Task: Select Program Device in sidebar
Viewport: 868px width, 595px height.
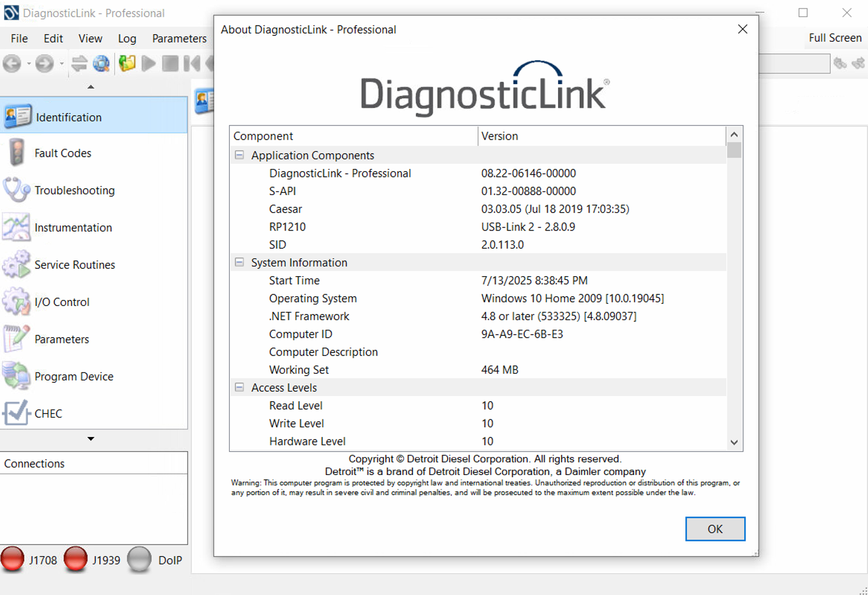Action: [x=74, y=376]
